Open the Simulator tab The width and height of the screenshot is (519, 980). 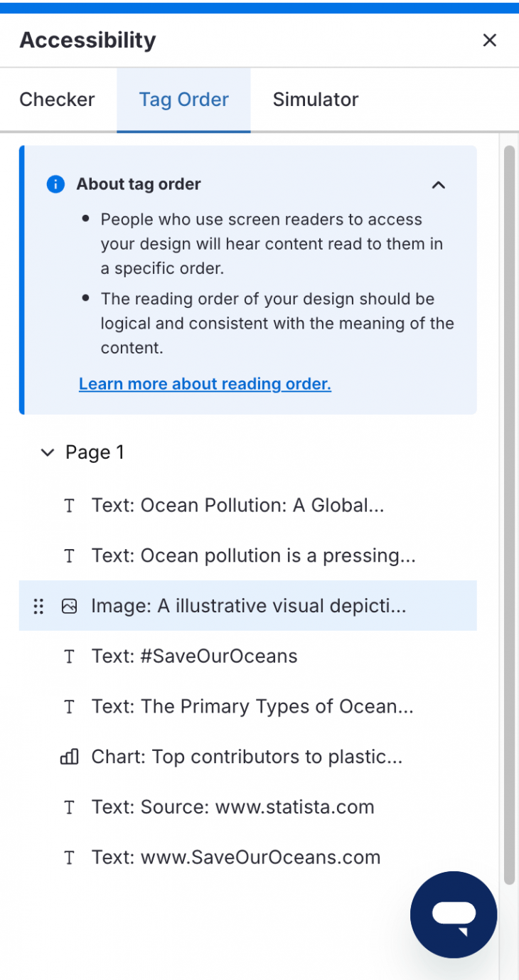tap(316, 100)
